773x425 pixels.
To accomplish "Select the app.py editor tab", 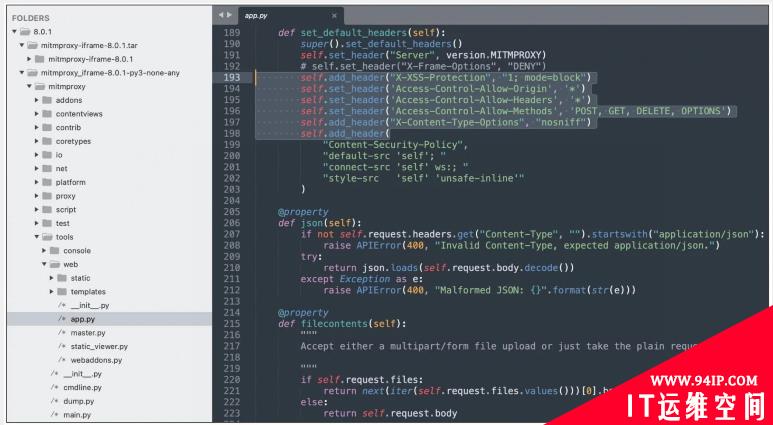I will (291, 16).
